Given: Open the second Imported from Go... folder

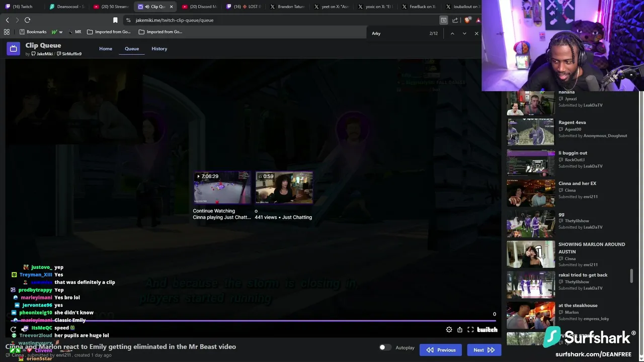Looking at the screenshot, I should [x=160, y=32].
